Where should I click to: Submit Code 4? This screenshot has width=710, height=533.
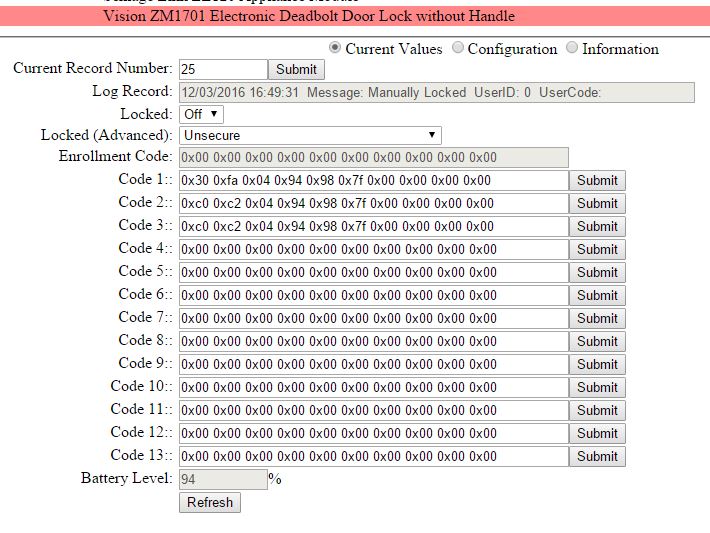pyautogui.click(x=597, y=250)
